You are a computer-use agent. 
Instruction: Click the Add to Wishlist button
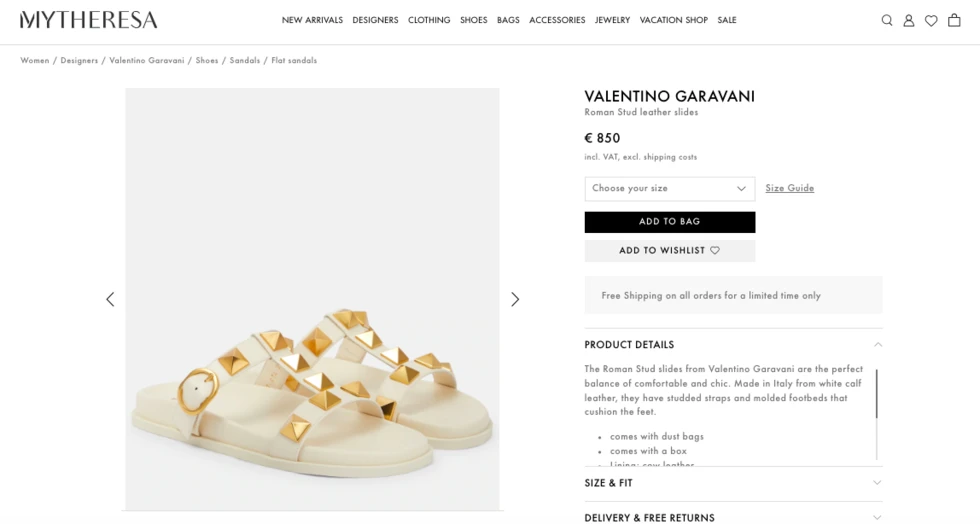669,250
